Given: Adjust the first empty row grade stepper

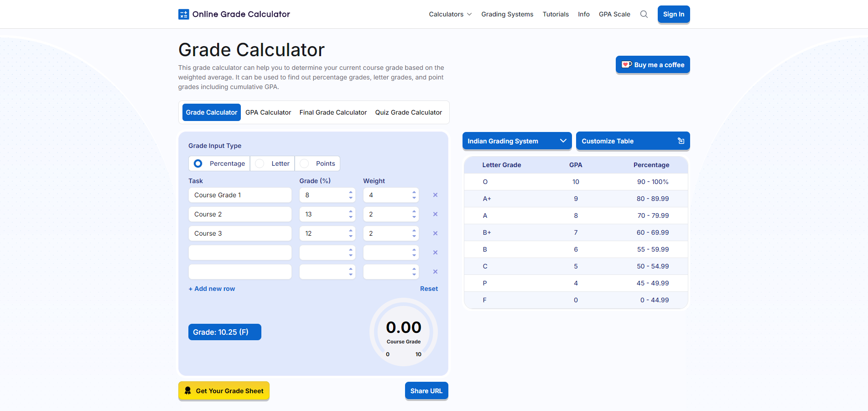Looking at the screenshot, I should tap(351, 253).
